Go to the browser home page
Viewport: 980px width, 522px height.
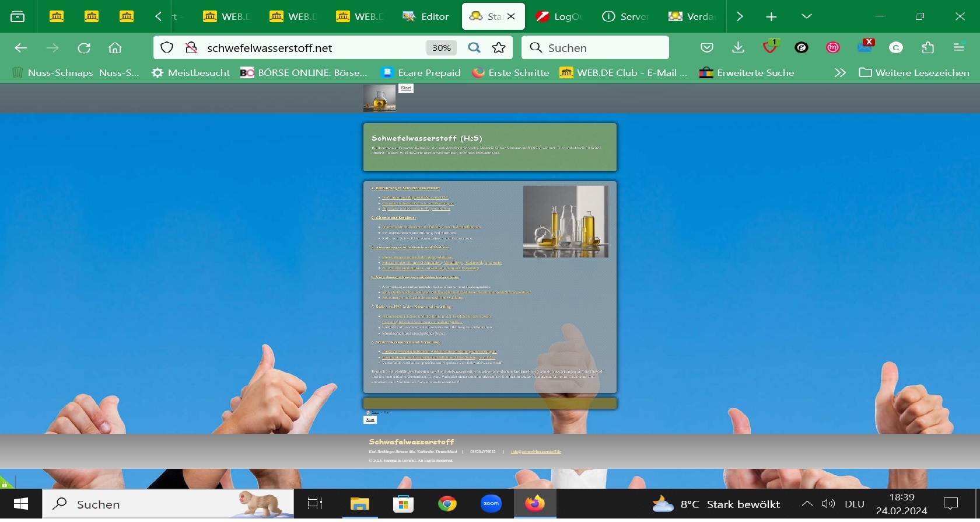[x=115, y=48]
